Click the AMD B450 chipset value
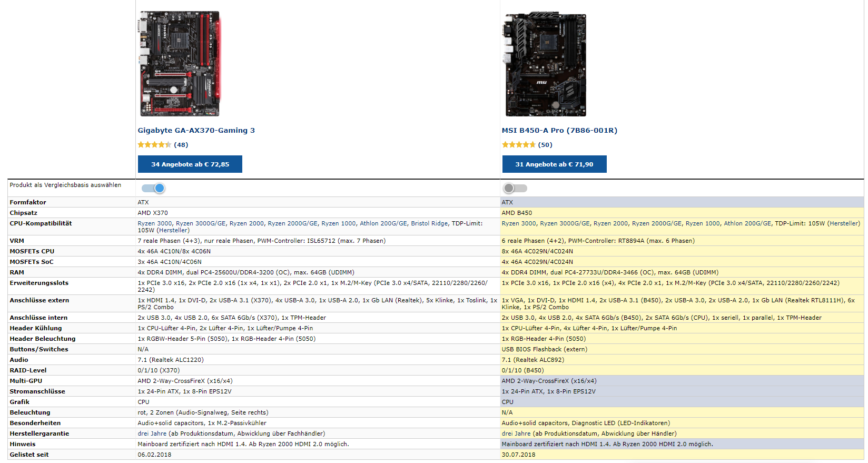 click(517, 213)
